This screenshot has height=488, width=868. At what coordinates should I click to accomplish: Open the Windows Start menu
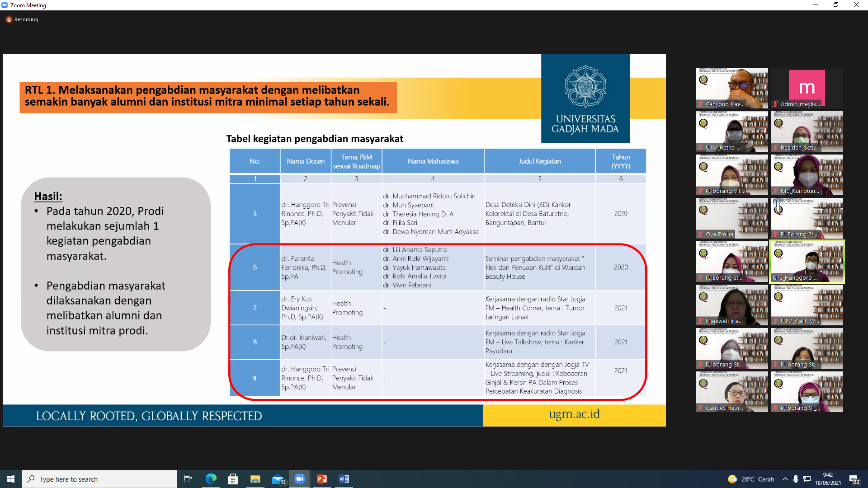pos(11,479)
